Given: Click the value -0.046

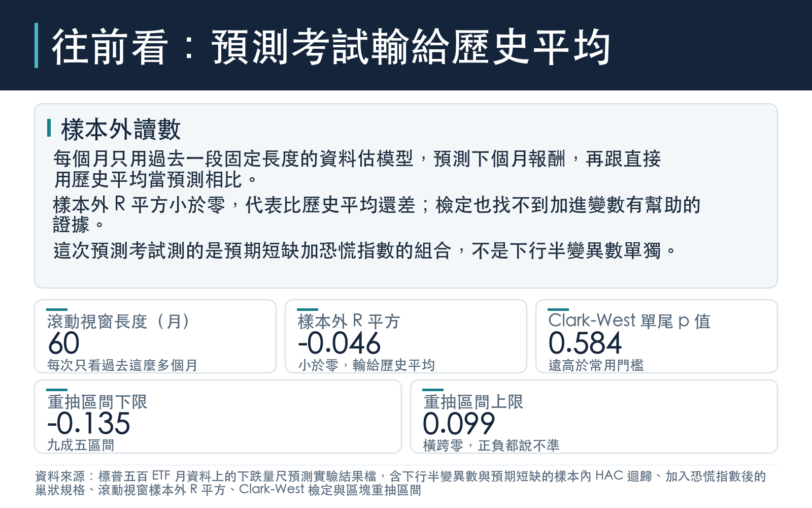Looking at the screenshot, I should (x=340, y=343).
